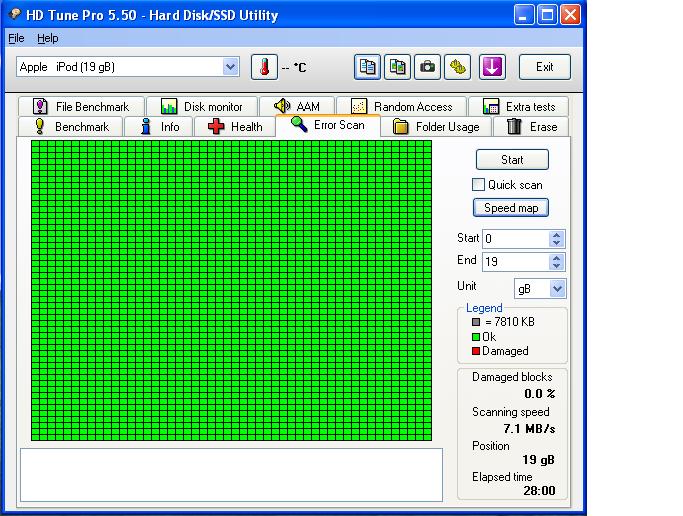Viewport: 683px width, 516px height.
Task: Open the AAM tab
Action: pos(297,106)
